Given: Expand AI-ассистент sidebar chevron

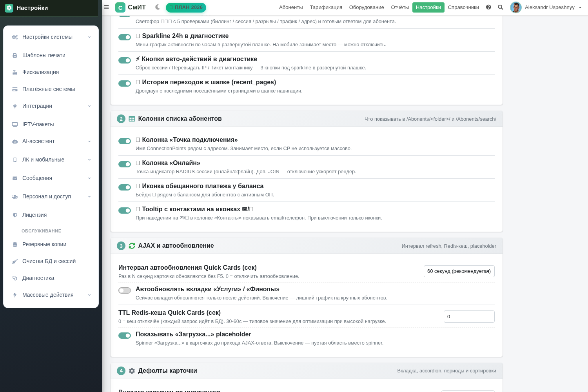Looking at the screenshot, I should (89, 142).
